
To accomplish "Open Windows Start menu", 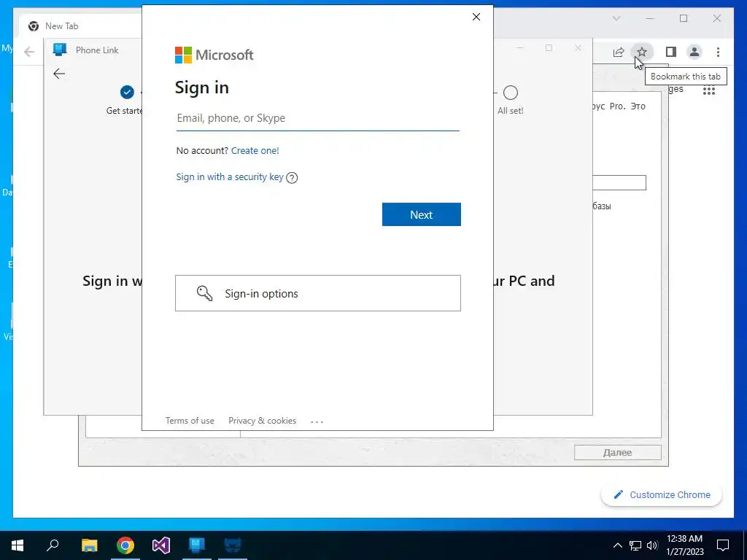I will point(18,545).
